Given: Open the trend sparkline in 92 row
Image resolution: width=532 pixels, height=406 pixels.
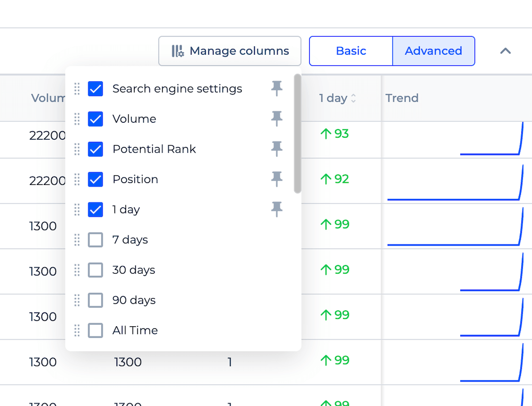Looking at the screenshot, I should (x=455, y=183).
